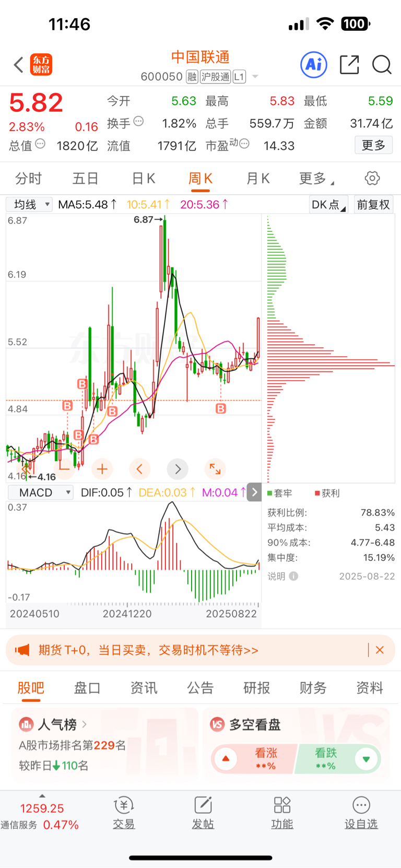Vote bullish with the 看涨 arrow

pyautogui.click(x=226, y=759)
